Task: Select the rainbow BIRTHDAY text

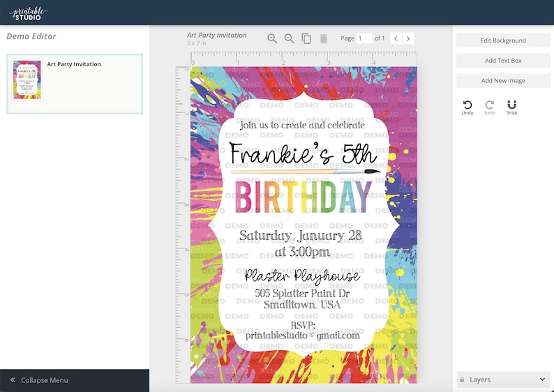Action: (x=303, y=197)
